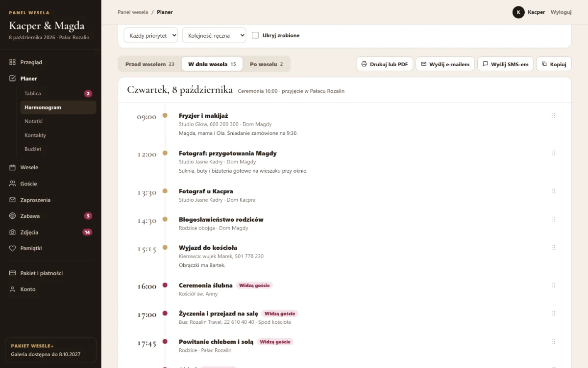
Task: Click the Konto user icon
Action: 13,289
